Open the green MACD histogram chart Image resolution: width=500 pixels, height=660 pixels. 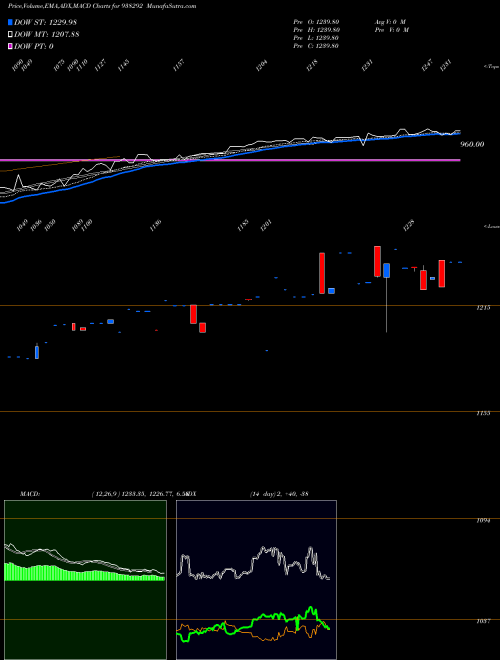coord(85,580)
